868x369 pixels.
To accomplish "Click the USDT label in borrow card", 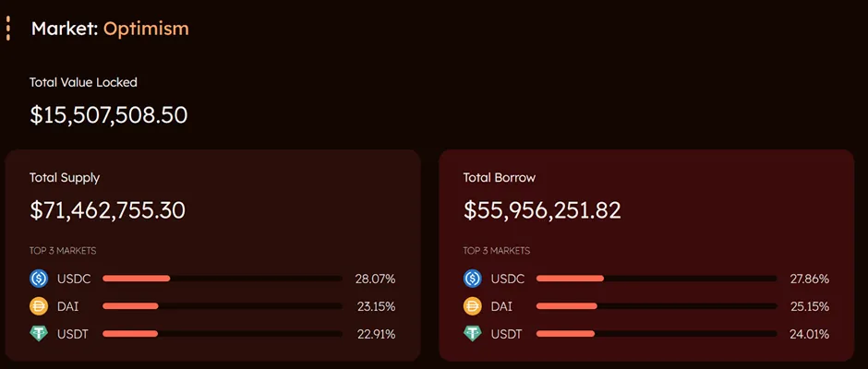I will point(507,334).
